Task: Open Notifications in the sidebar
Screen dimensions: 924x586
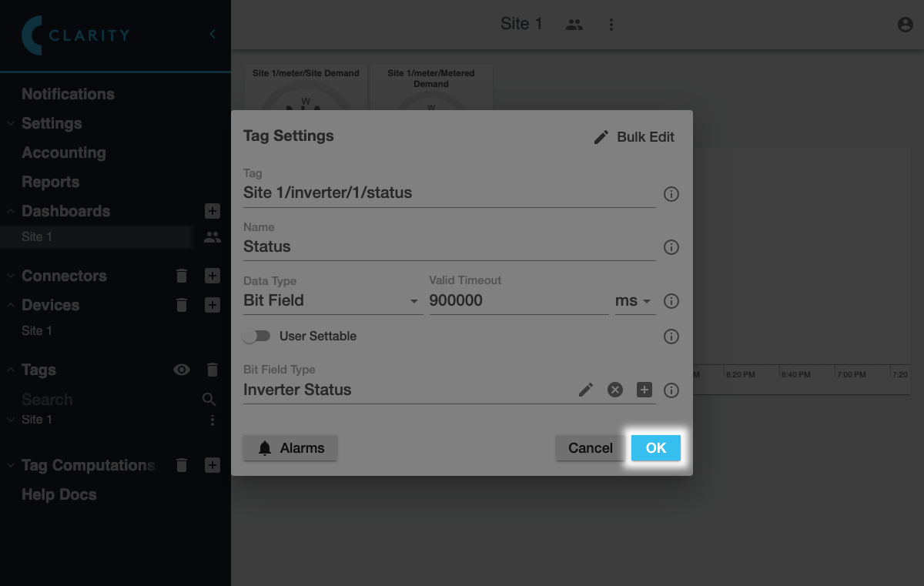Action: click(68, 94)
